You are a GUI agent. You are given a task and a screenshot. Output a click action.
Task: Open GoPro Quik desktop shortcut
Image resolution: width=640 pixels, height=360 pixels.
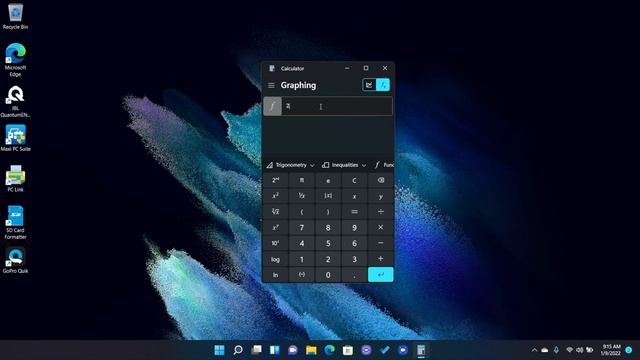(x=15, y=260)
